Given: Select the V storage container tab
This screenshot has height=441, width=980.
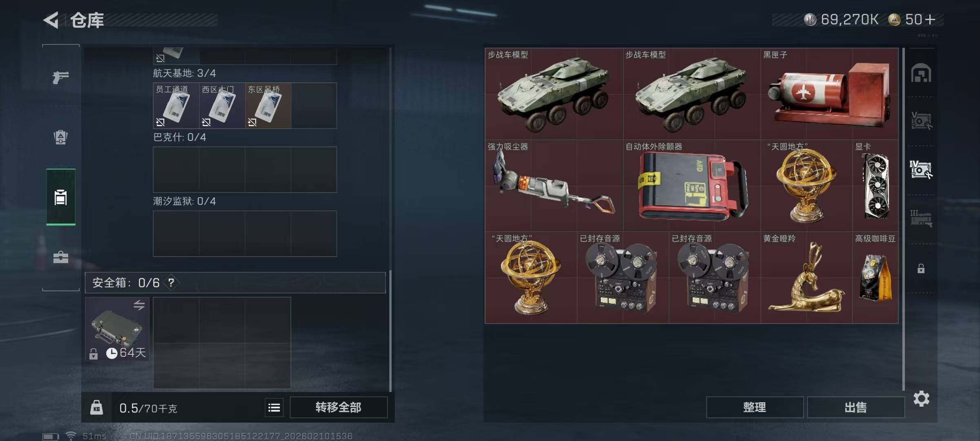Looking at the screenshot, I should 921,121.
